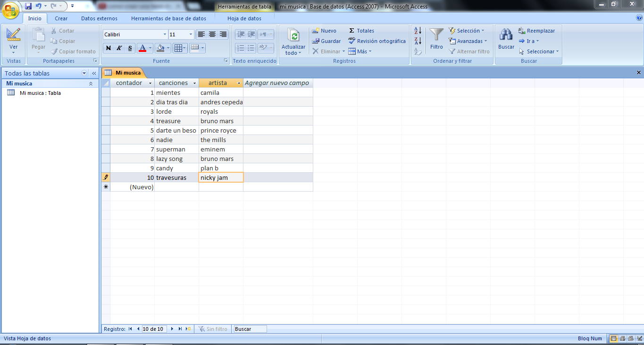Click Reemplazar in Buscar group

[536, 31]
